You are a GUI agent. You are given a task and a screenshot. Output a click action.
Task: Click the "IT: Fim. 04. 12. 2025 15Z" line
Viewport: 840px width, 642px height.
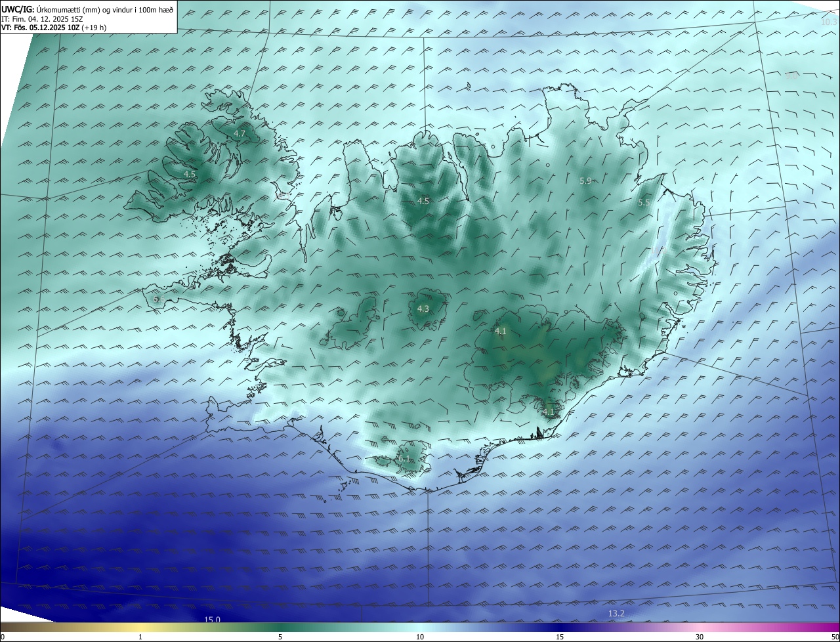tap(43, 19)
